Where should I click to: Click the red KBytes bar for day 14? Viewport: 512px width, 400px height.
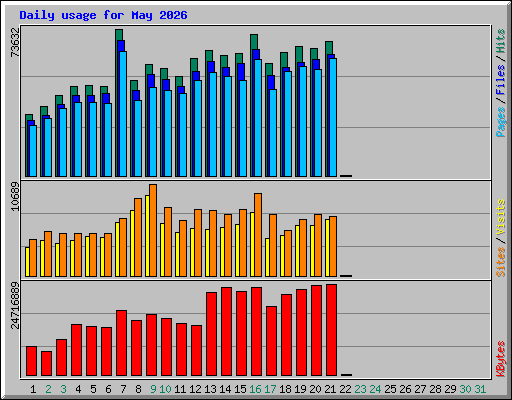point(227,332)
